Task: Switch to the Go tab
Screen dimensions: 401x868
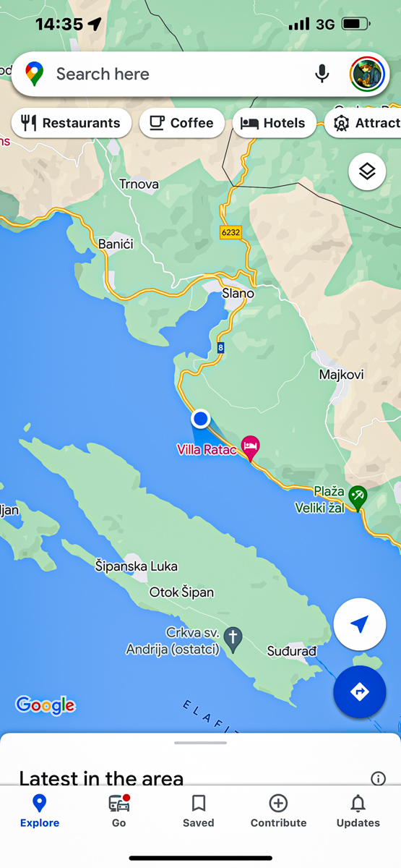Action: coord(119,811)
